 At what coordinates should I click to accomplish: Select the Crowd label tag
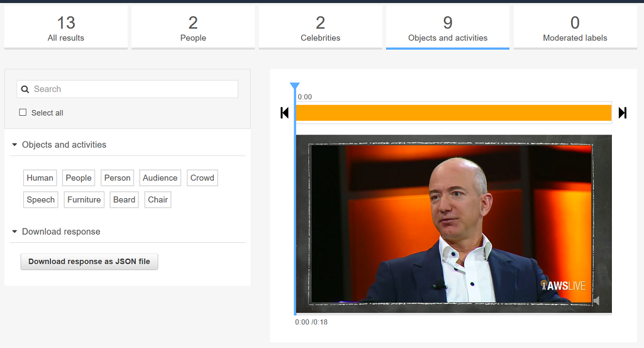point(202,178)
